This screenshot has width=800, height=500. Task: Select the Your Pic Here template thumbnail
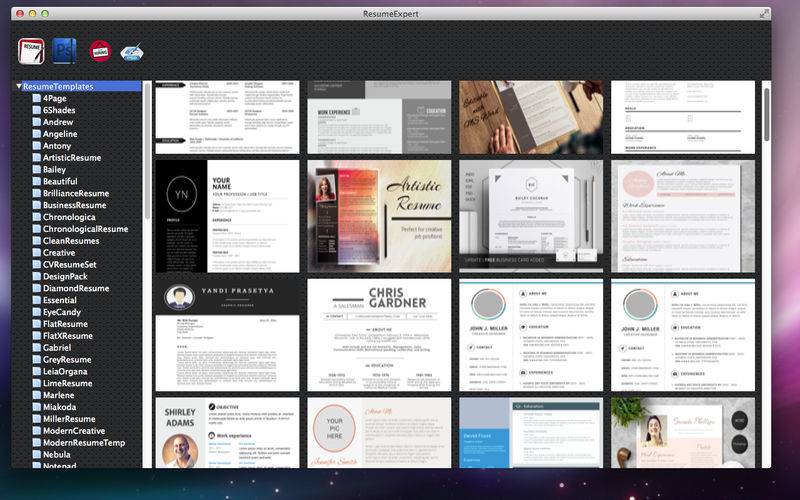[379, 433]
